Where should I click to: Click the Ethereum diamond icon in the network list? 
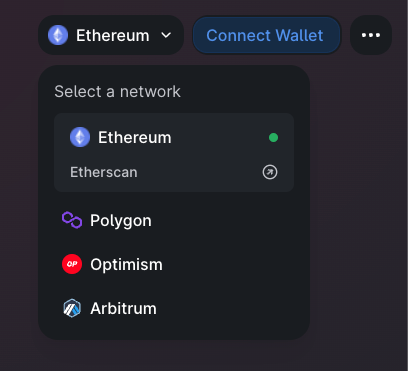pos(80,137)
